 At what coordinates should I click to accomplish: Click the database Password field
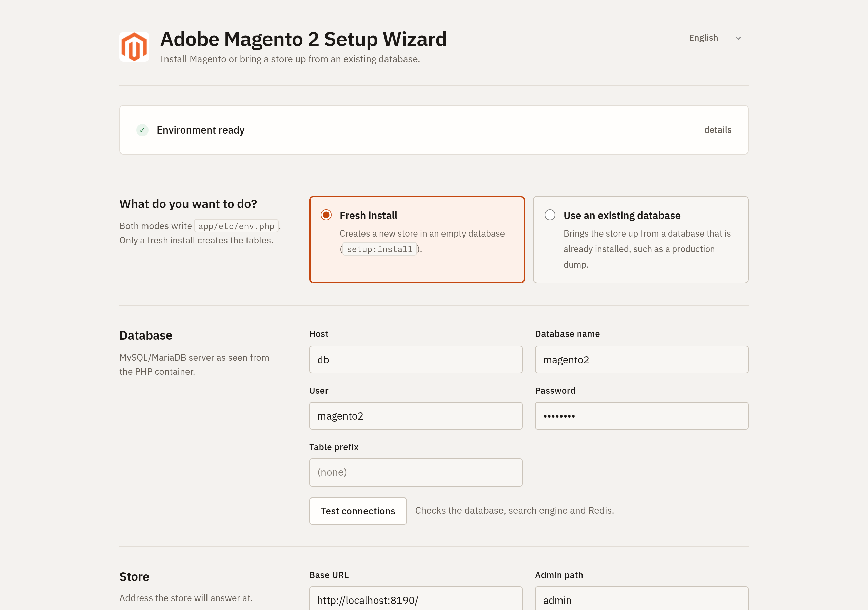tap(642, 416)
